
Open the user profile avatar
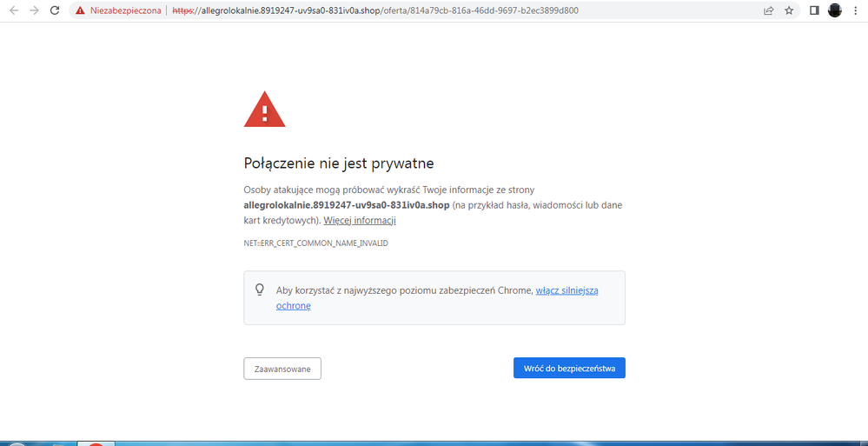click(835, 10)
